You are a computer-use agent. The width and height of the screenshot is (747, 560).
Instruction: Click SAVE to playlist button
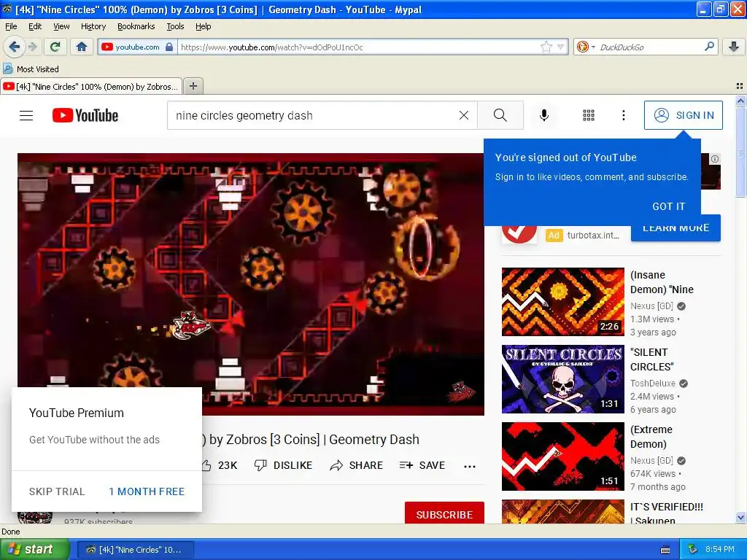(422, 465)
